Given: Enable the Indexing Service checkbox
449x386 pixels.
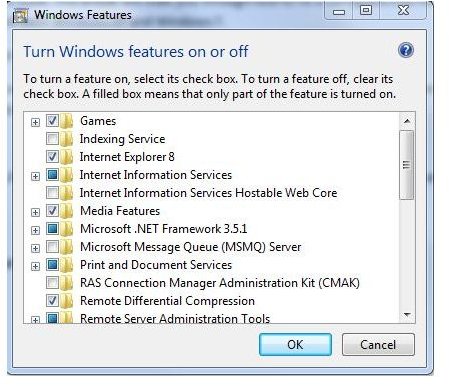Looking at the screenshot, I should point(52,138).
